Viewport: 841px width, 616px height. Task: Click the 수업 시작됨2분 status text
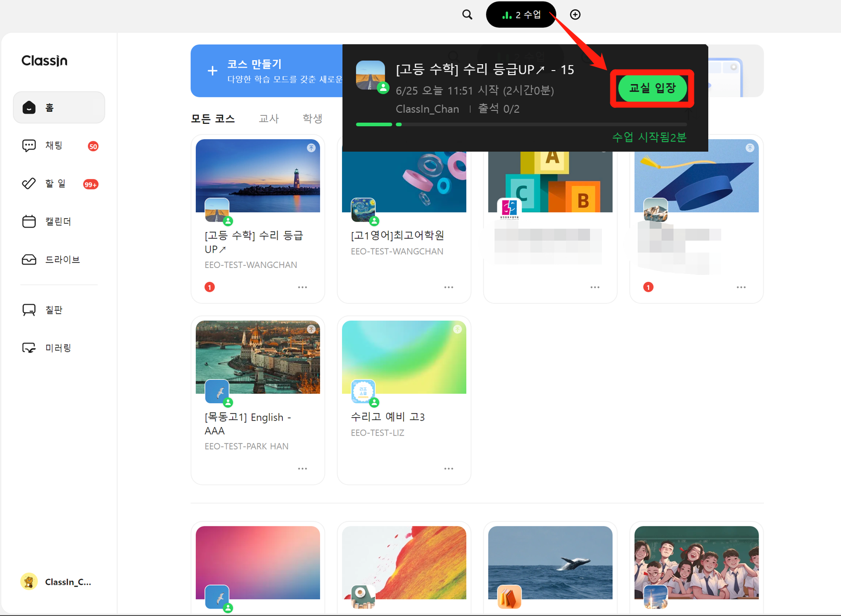pyautogui.click(x=649, y=137)
